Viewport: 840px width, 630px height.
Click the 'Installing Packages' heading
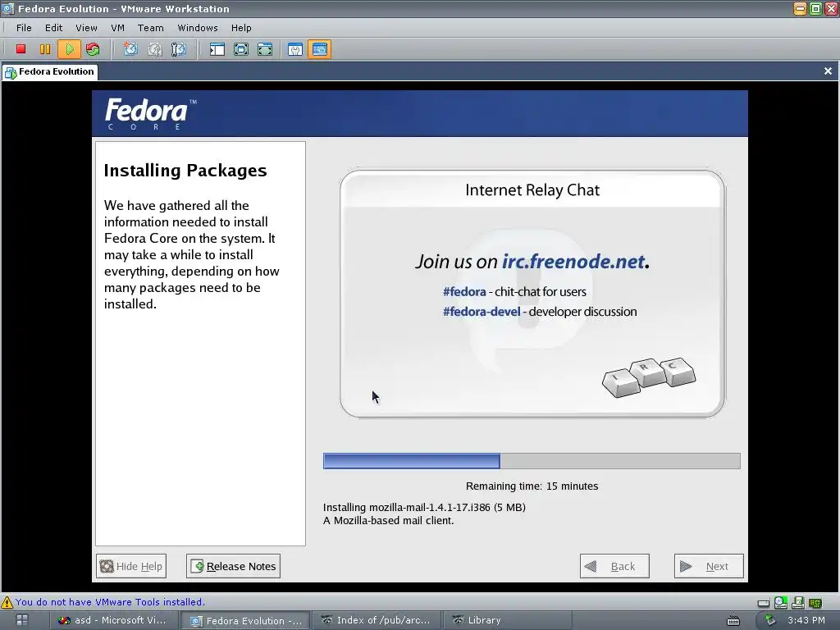coord(185,171)
